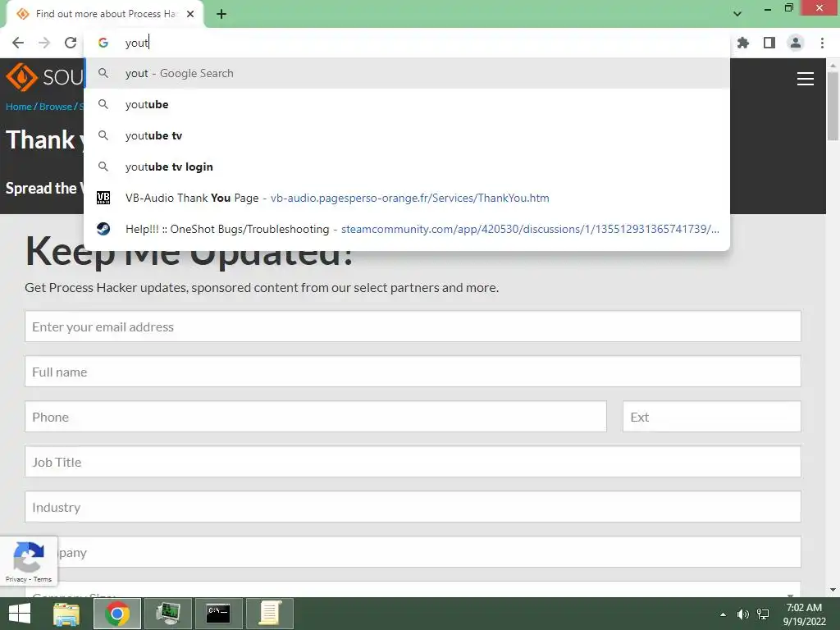Open the script scroll taskbar icon
Image resolution: width=840 pixels, height=630 pixels.
pyautogui.click(x=269, y=614)
